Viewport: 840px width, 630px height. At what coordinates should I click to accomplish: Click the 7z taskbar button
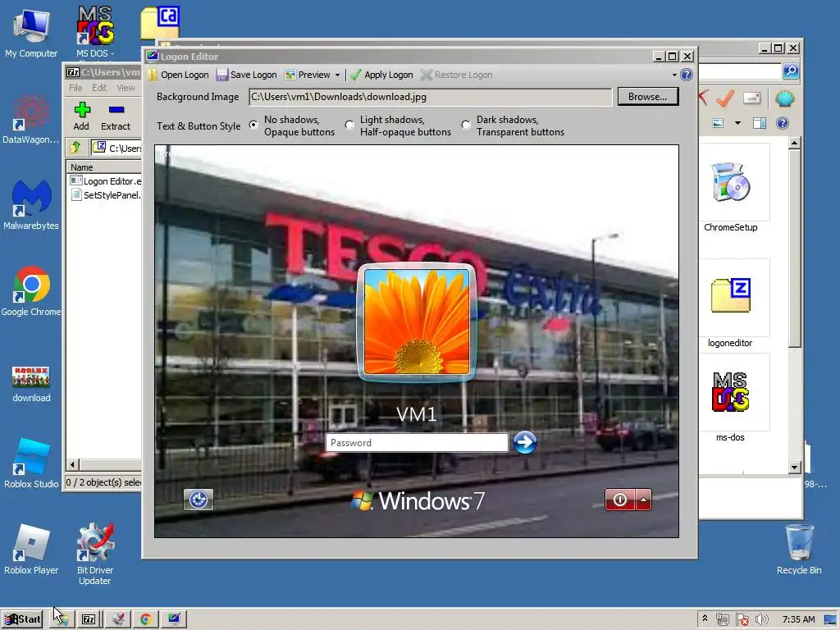[x=89, y=619]
